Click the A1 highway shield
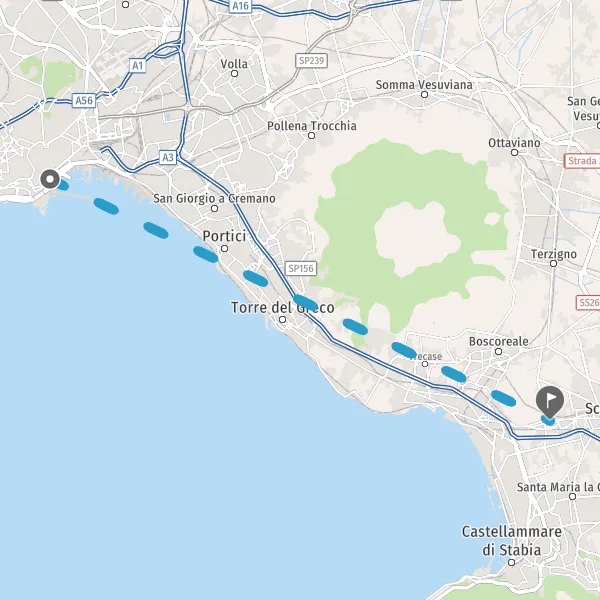This screenshot has height=600, width=600. [137, 66]
